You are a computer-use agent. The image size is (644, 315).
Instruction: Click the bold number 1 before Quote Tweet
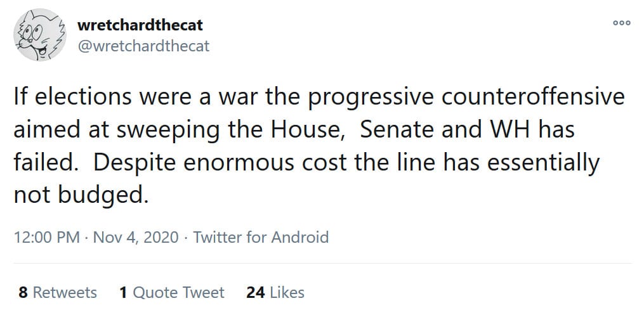(123, 292)
